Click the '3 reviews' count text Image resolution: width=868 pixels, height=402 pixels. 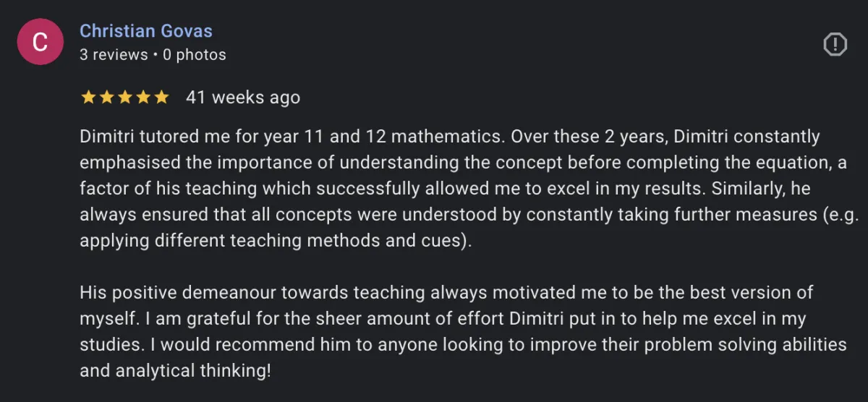click(x=113, y=55)
